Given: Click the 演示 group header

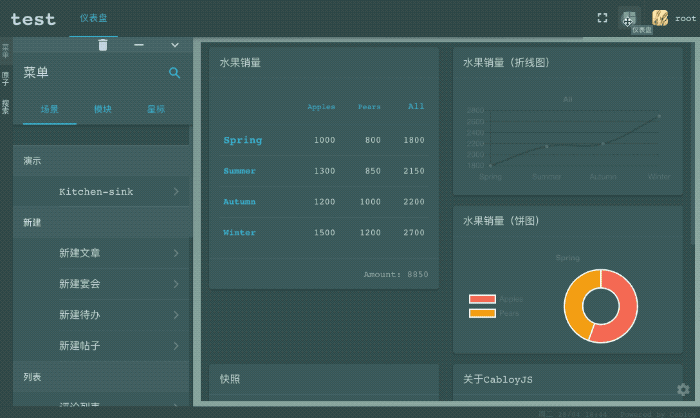Looking at the screenshot, I should click(101, 161).
